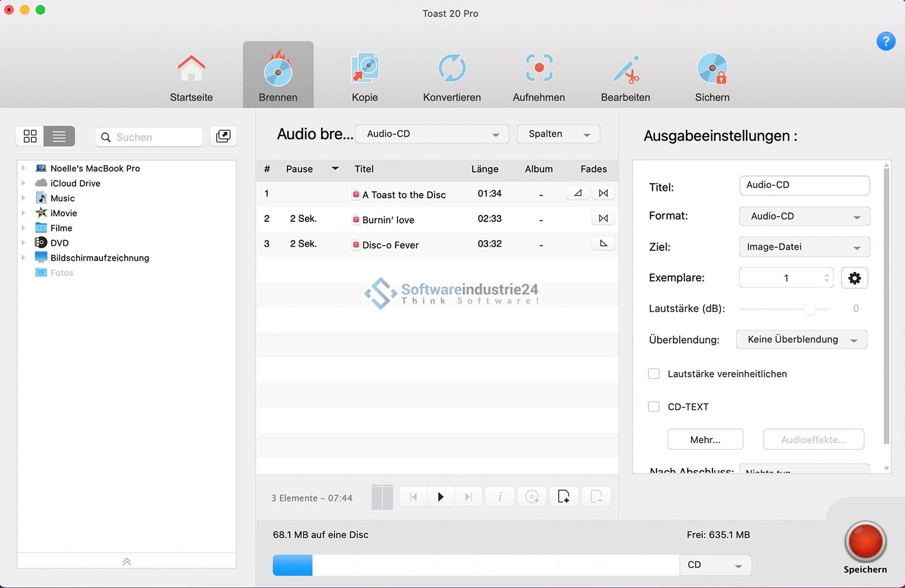Open the Ziel Image-Datei dropdown
Screen dimensions: 905x588
(x=804, y=247)
